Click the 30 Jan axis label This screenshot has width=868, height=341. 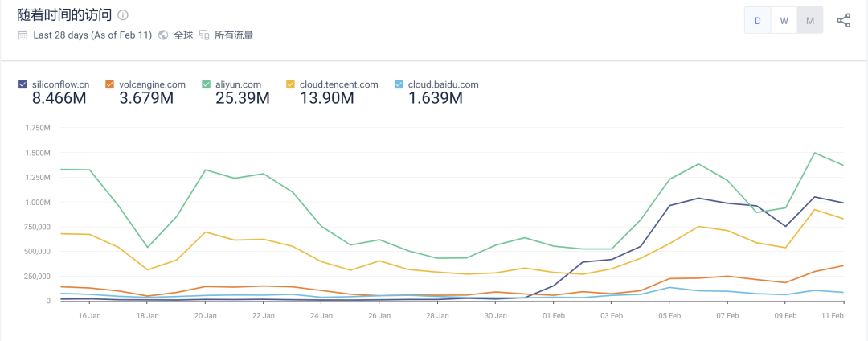(495, 316)
